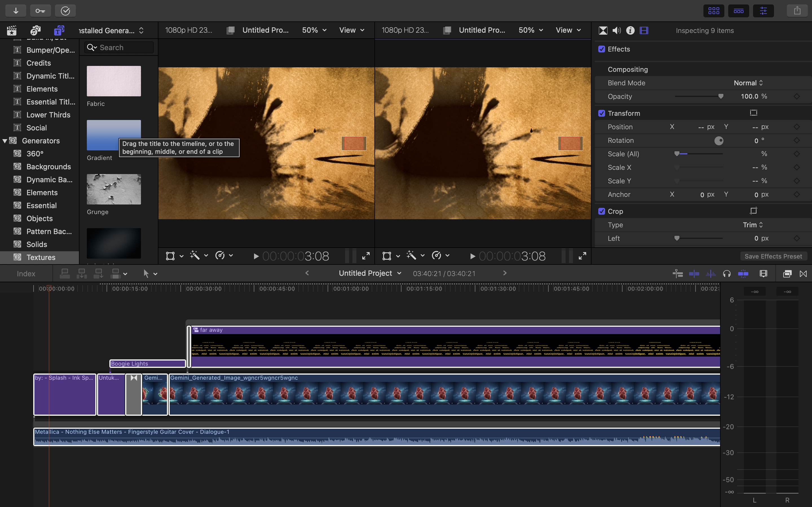
Task: Open the Photos and Audio sidebar
Action: point(35,30)
